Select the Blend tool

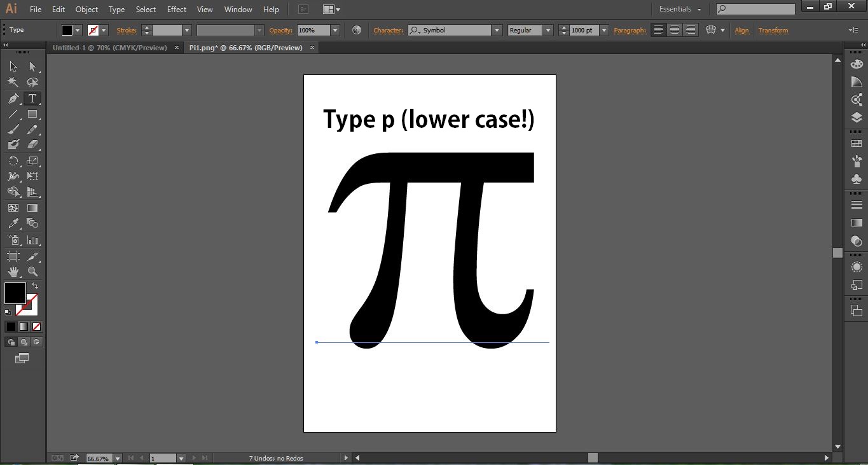point(32,224)
